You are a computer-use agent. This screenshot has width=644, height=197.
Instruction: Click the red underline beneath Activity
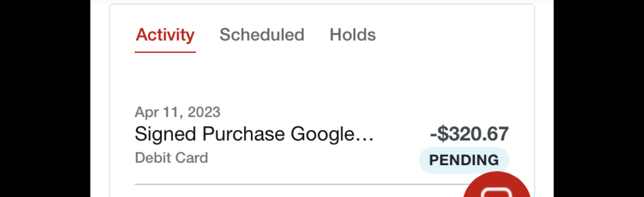pos(165,52)
